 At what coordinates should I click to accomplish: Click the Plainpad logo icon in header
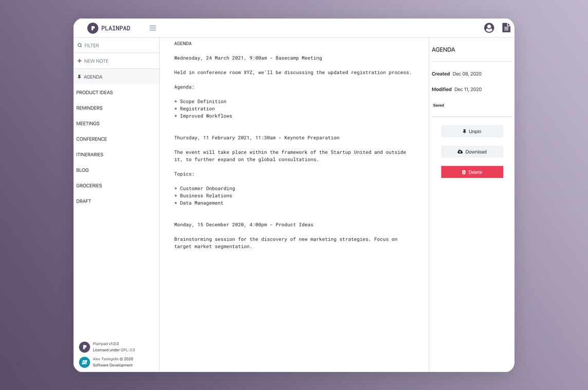(x=93, y=28)
